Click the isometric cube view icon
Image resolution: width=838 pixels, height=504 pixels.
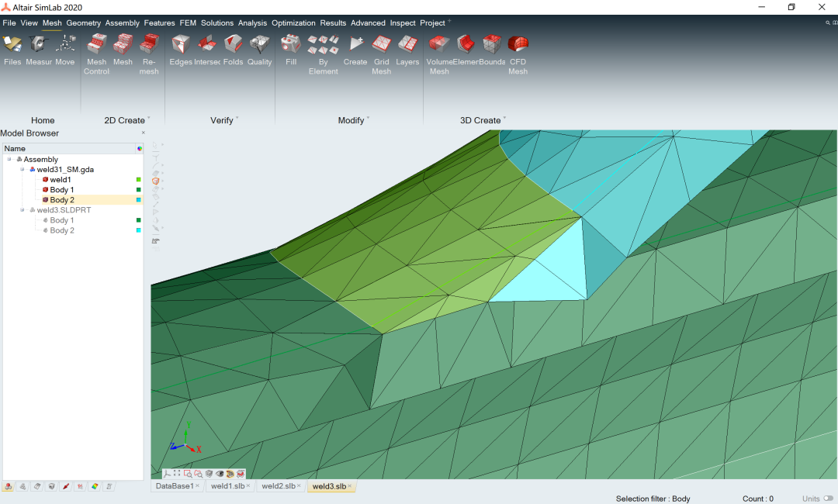(x=209, y=474)
